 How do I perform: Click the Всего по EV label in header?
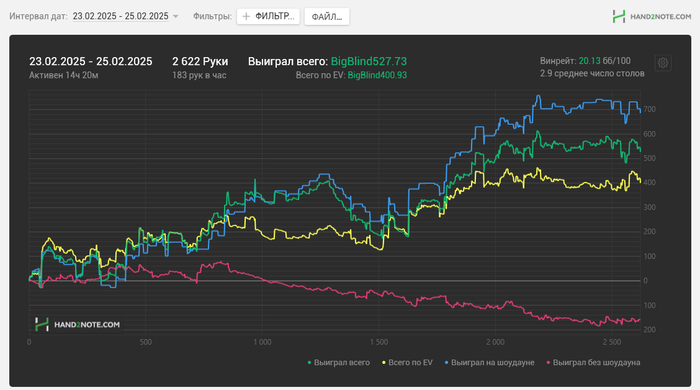[x=320, y=75]
